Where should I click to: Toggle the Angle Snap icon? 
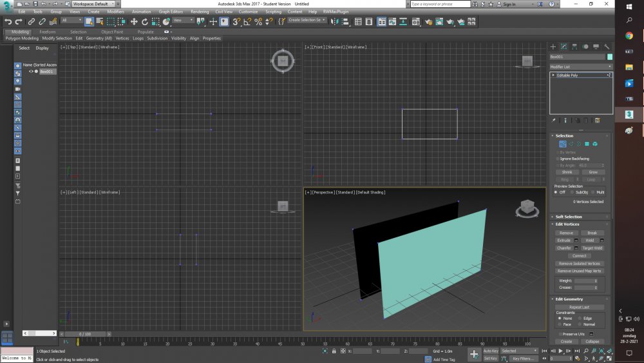tap(247, 21)
